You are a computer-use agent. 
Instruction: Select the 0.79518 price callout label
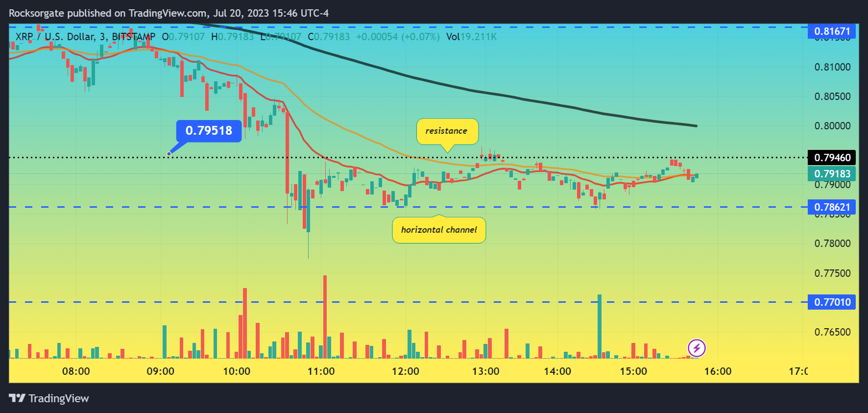(209, 131)
